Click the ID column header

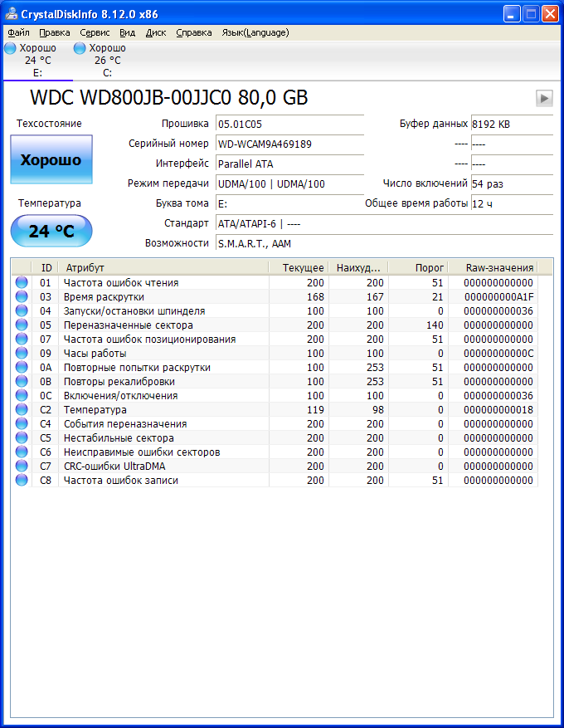coord(45,267)
